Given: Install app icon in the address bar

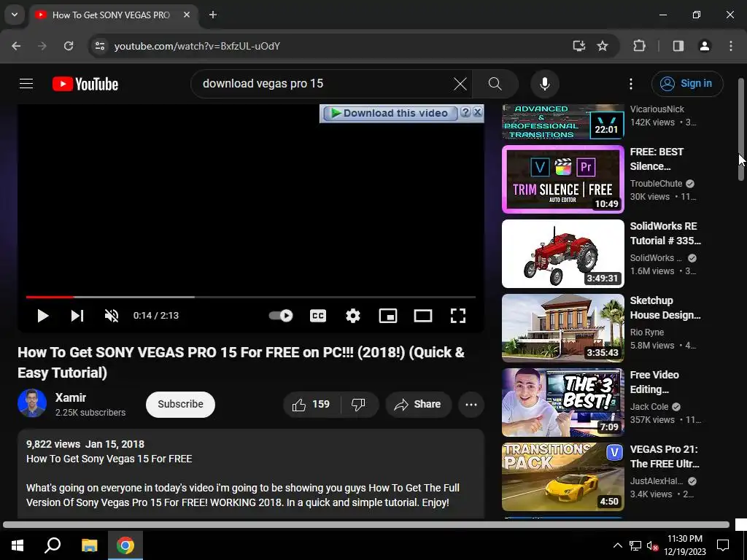Looking at the screenshot, I should pos(578,46).
